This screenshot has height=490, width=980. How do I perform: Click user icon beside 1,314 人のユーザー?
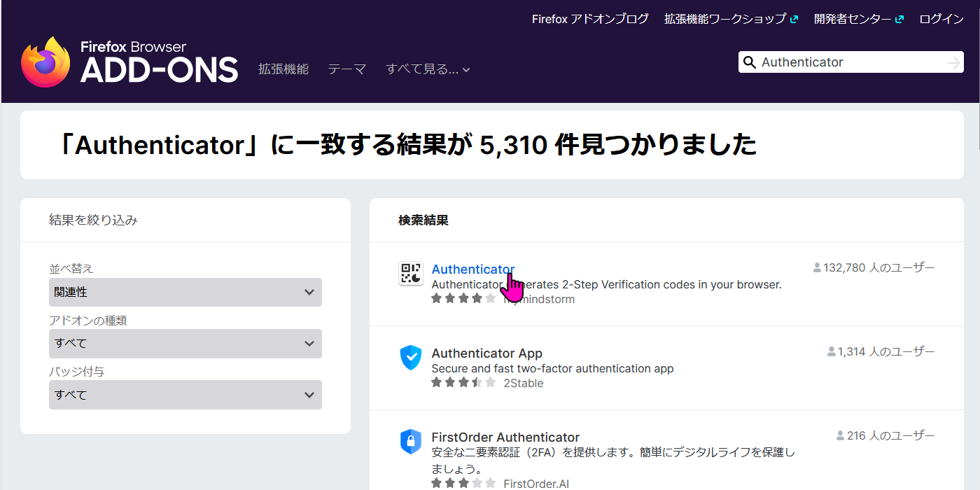point(832,351)
